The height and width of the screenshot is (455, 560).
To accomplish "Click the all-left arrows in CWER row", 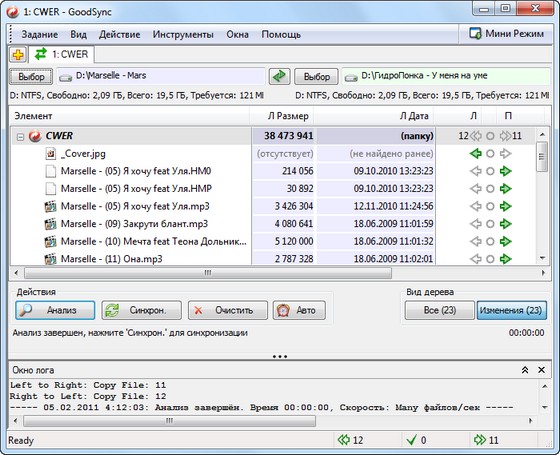I will point(476,136).
